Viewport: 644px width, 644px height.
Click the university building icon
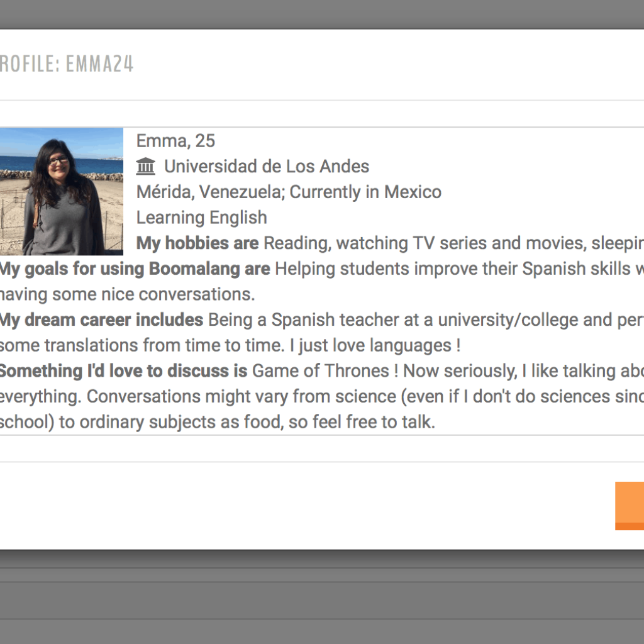click(146, 166)
